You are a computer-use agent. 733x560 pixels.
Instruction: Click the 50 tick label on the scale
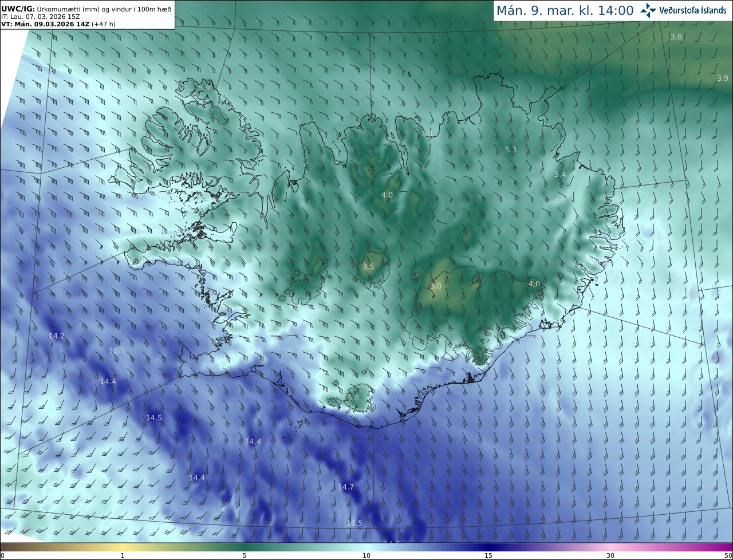click(728, 555)
